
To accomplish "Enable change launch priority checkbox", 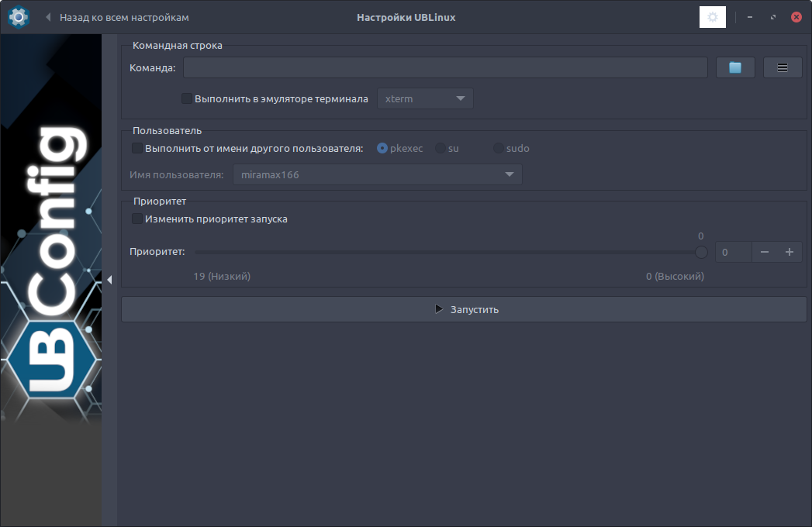I will click(137, 219).
